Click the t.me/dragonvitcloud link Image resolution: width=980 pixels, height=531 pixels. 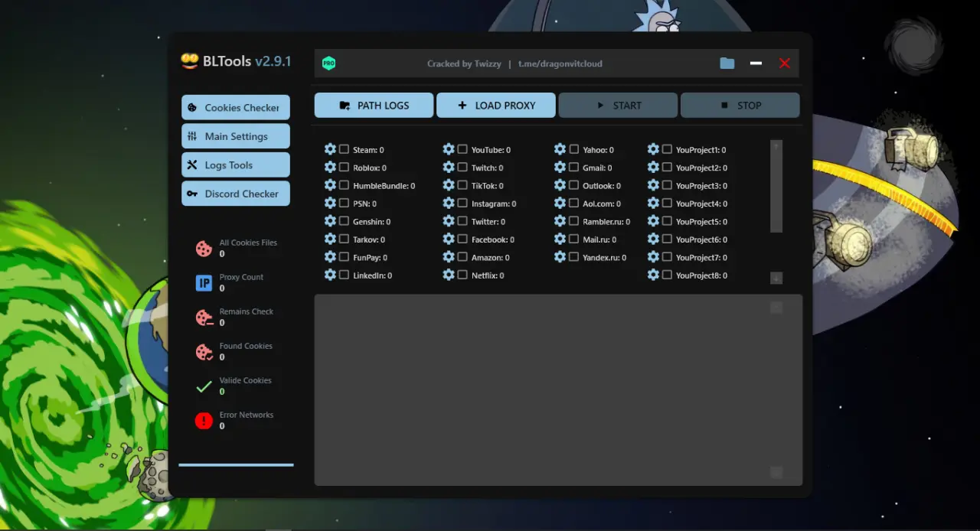click(x=560, y=64)
